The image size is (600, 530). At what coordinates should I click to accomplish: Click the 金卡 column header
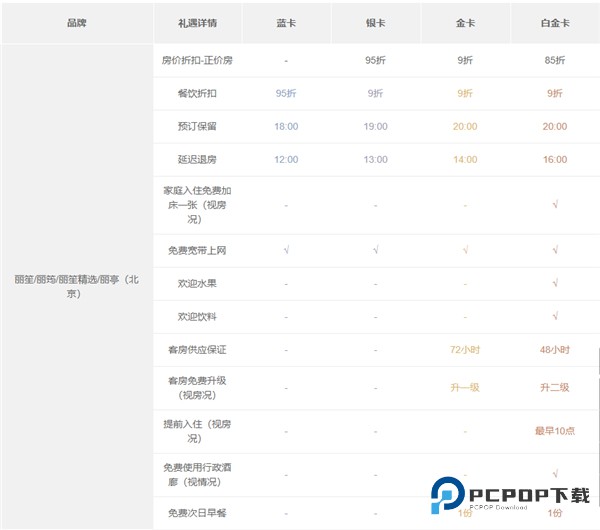click(465, 22)
